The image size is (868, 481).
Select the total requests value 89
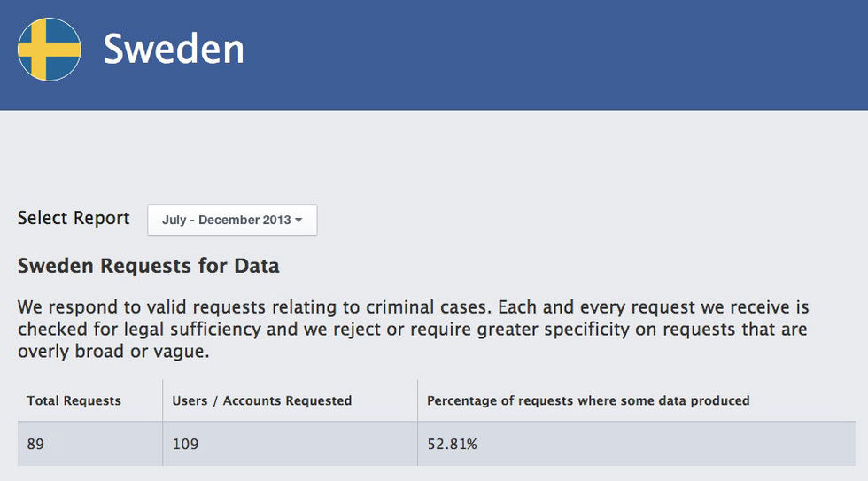click(x=35, y=444)
